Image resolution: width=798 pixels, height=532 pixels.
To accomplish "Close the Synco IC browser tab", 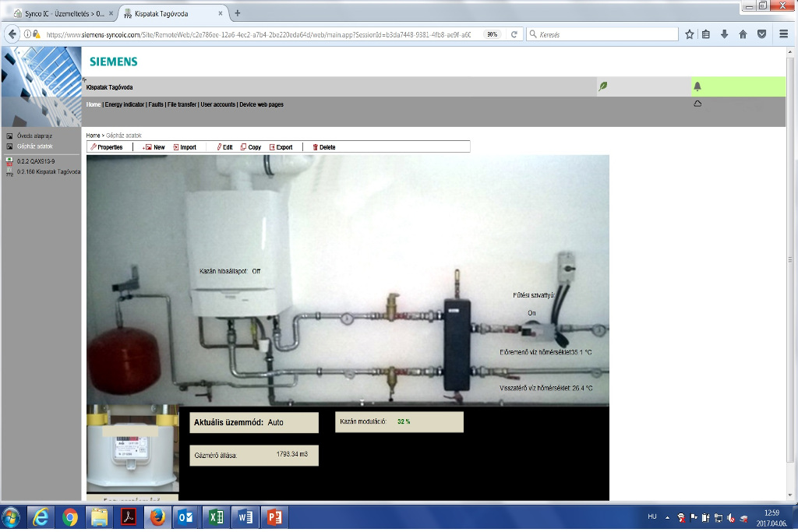I will (111, 14).
